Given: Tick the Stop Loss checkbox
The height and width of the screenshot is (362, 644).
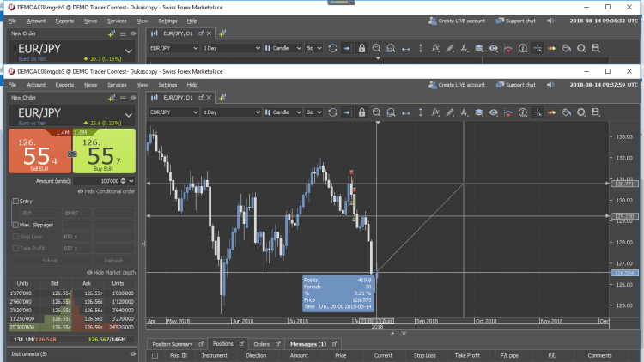Looking at the screenshot, I should (15, 237).
